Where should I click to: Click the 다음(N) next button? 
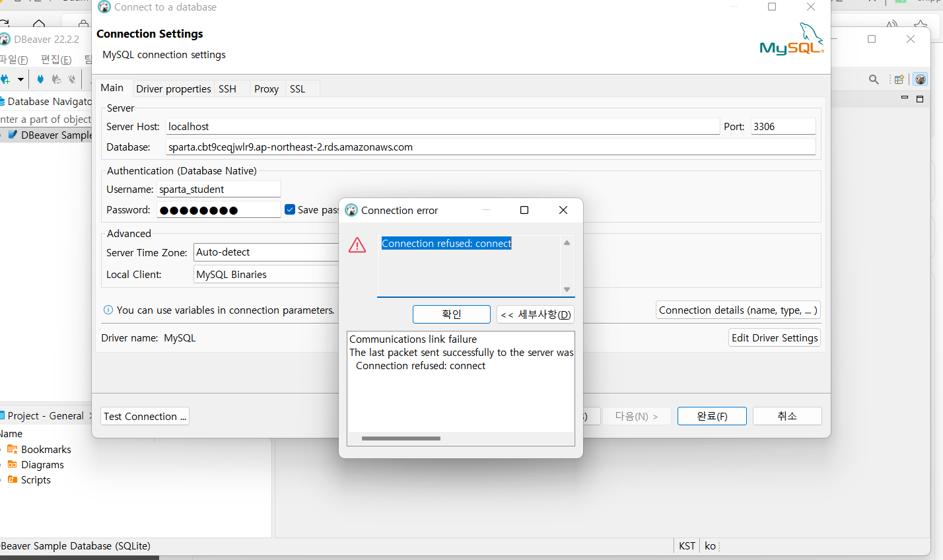pyautogui.click(x=637, y=416)
